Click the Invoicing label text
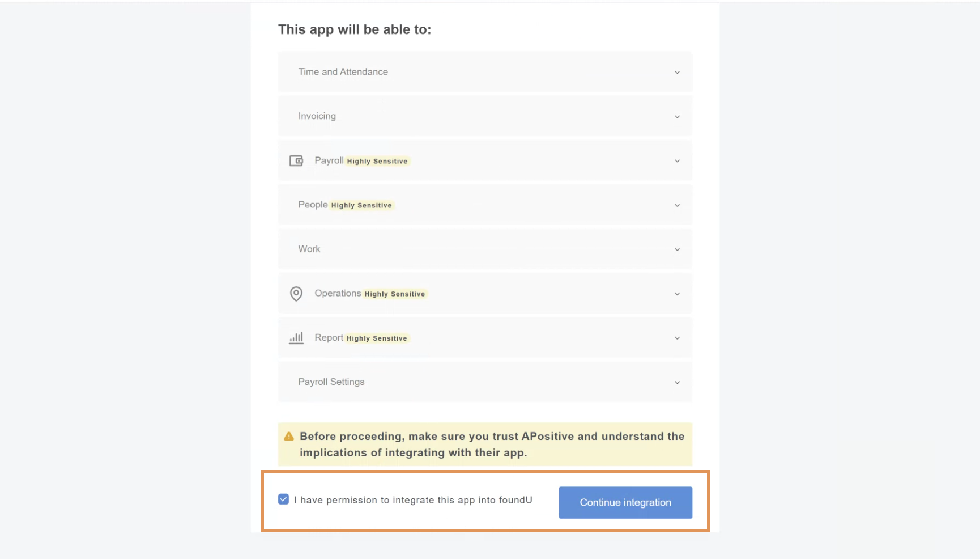The width and height of the screenshot is (980, 559). pyautogui.click(x=317, y=116)
